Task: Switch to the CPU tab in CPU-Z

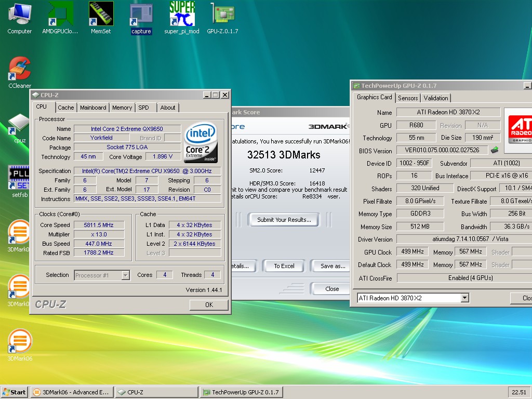Action: coord(42,107)
